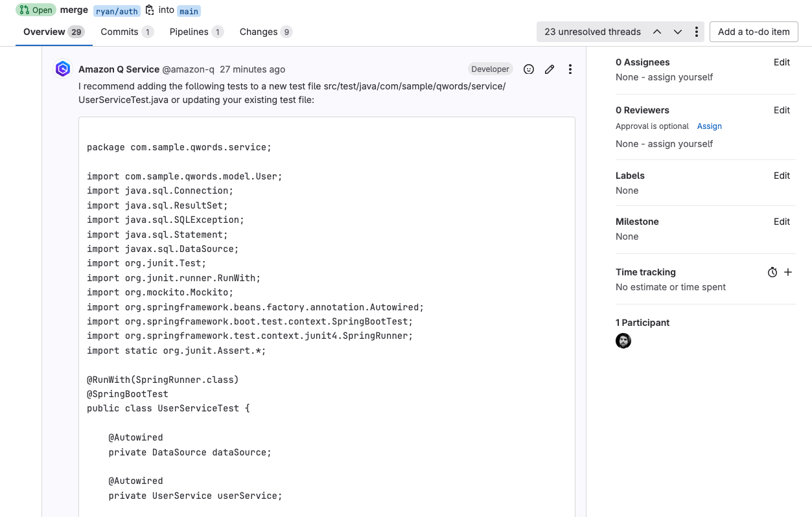
Task: Click 'private DataSource dataSource;' code line
Action: pyautogui.click(x=190, y=452)
